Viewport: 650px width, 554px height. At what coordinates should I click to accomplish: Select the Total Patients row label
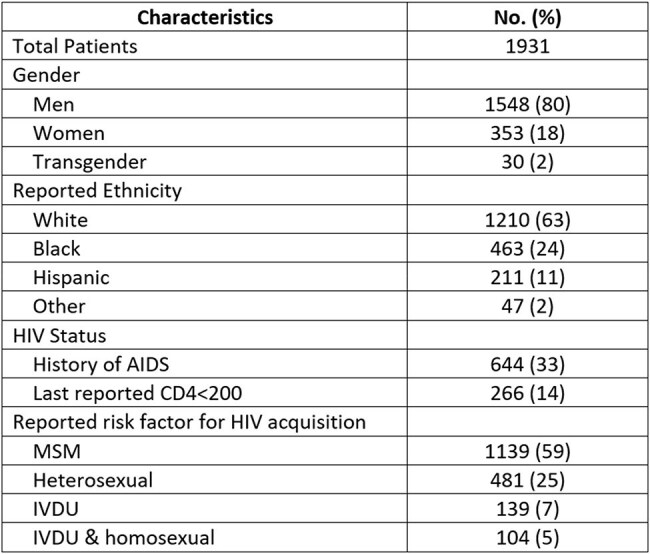(75, 46)
